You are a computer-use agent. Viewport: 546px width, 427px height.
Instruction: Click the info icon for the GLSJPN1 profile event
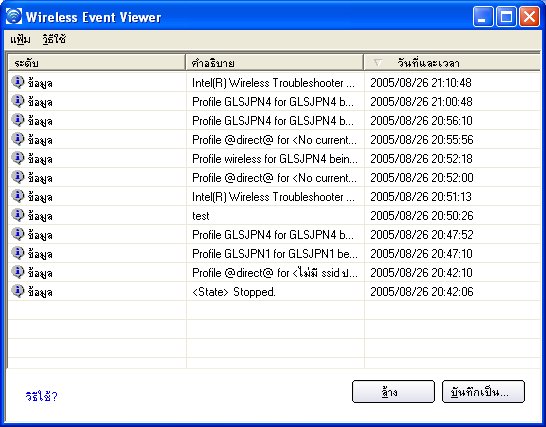(17, 253)
